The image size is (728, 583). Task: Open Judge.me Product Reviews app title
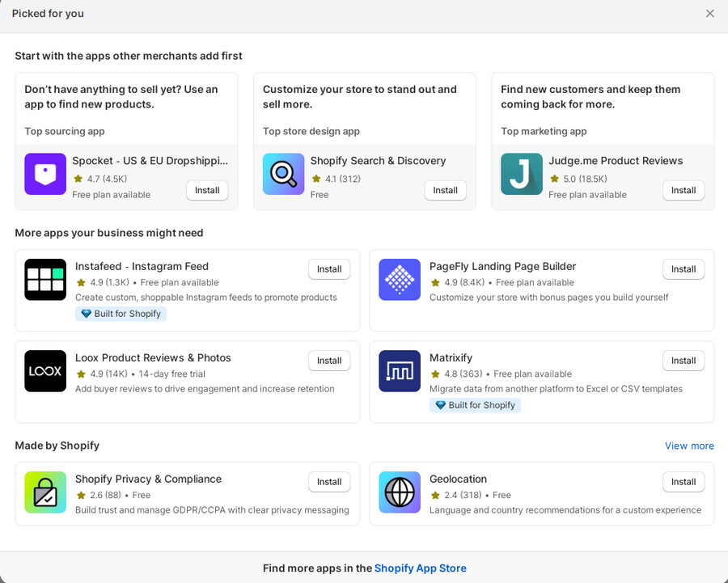(x=616, y=161)
